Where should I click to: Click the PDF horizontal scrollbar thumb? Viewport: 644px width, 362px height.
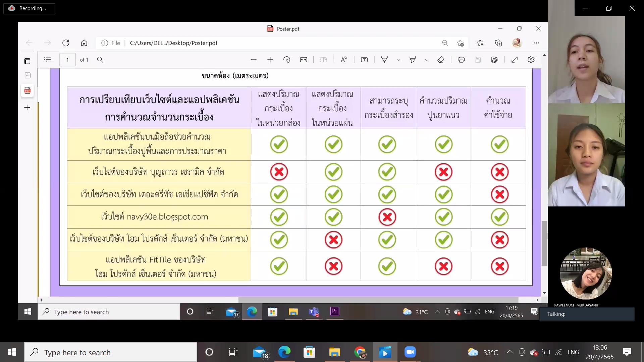point(378,300)
